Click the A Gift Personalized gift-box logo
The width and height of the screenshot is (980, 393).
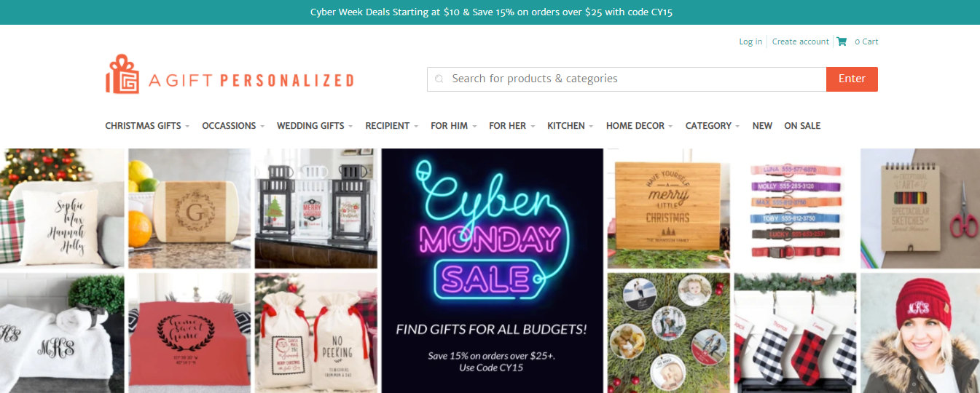[x=122, y=74]
